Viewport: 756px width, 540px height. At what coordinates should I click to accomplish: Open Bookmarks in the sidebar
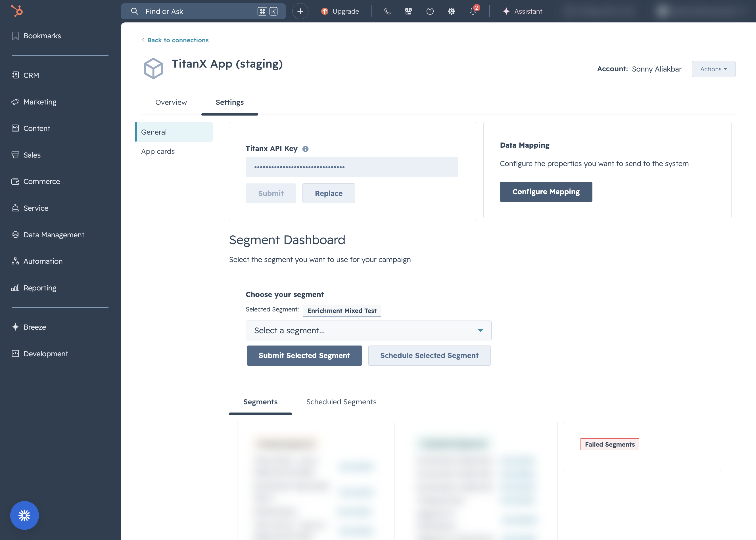tap(37, 35)
